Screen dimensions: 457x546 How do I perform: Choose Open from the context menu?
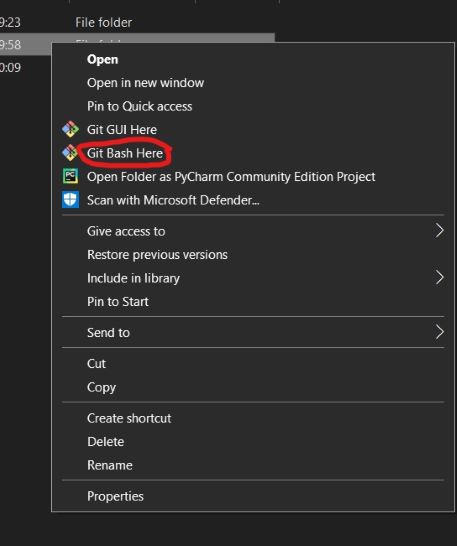click(102, 60)
